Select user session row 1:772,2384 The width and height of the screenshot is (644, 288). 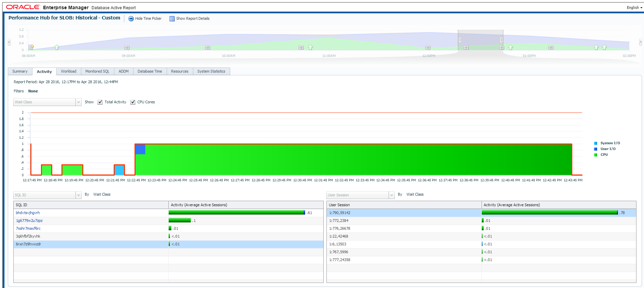pyautogui.click(x=339, y=221)
